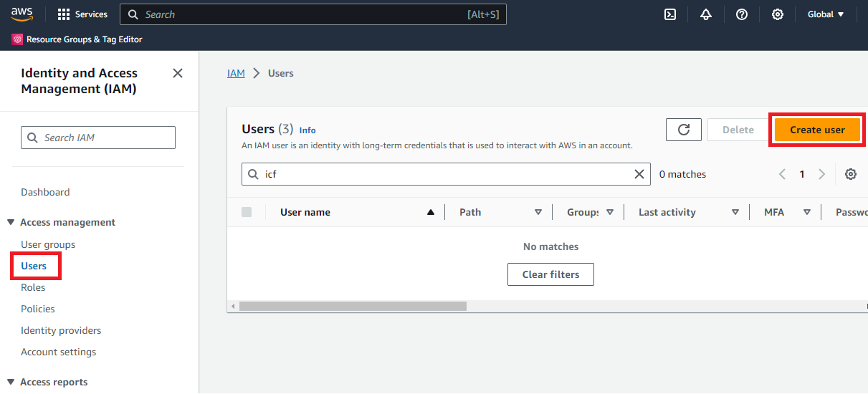Open the Users Info link
Screen dimensions: 868x394
307,130
